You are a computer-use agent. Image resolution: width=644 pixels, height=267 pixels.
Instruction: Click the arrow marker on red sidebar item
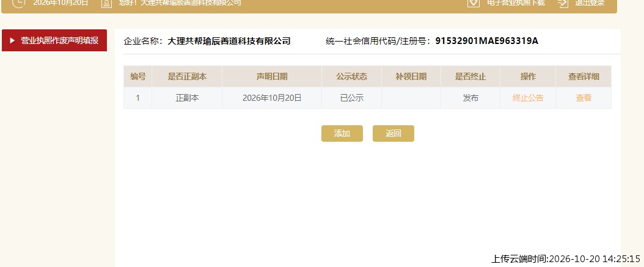click(12, 41)
